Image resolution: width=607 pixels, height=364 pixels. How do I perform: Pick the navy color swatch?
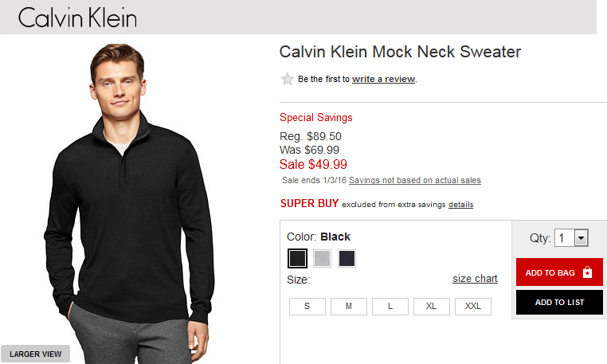tap(347, 258)
